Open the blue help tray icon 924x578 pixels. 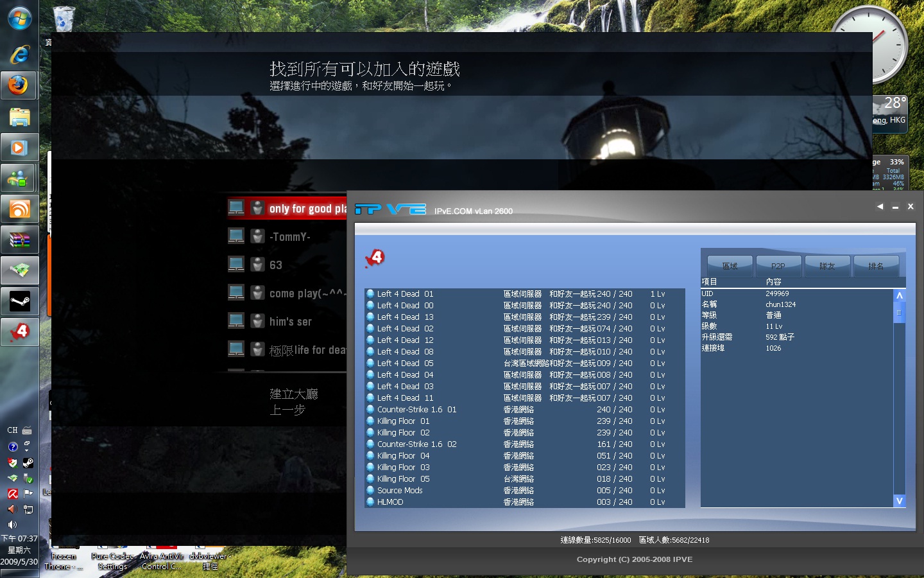tap(12, 446)
